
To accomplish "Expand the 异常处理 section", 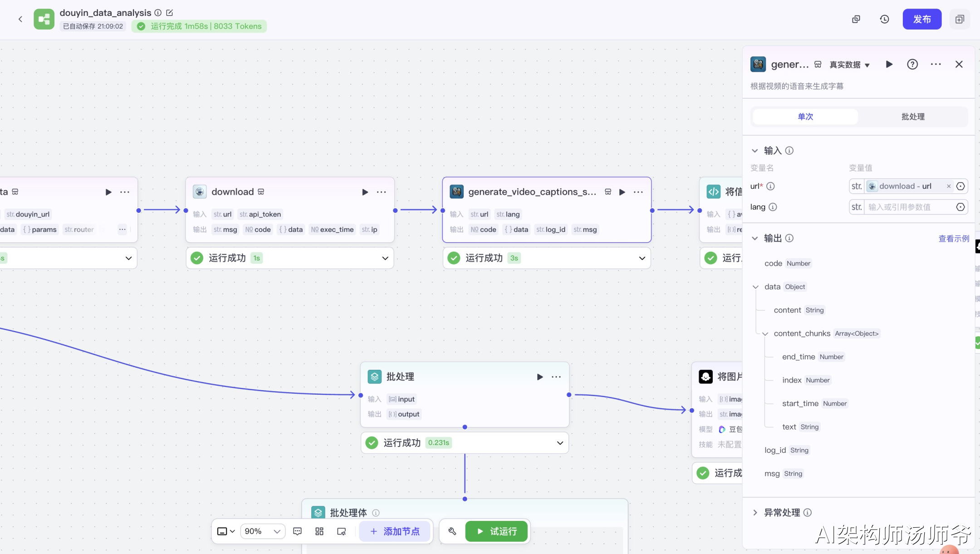I will (x=755, y=513).
